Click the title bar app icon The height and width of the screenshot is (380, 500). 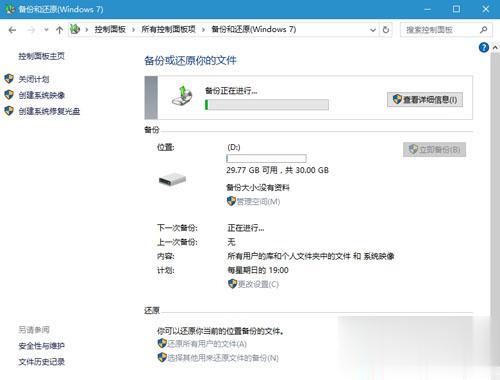click(10, 9)
